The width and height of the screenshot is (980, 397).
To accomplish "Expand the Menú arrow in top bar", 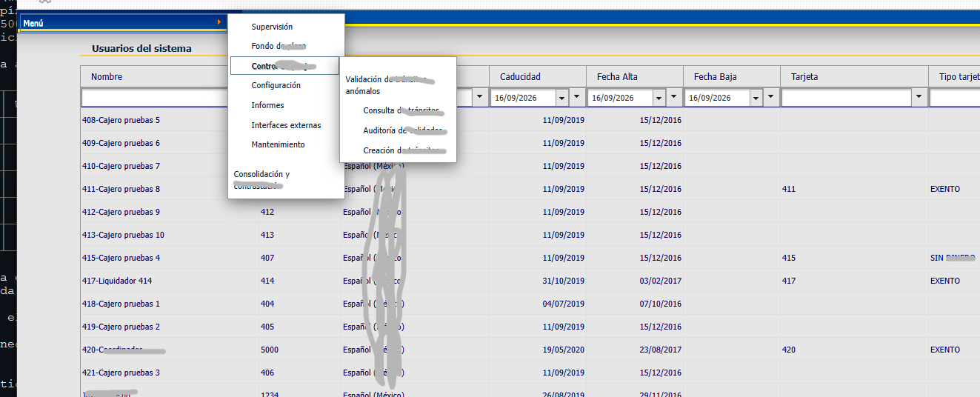I will (219, 23).
